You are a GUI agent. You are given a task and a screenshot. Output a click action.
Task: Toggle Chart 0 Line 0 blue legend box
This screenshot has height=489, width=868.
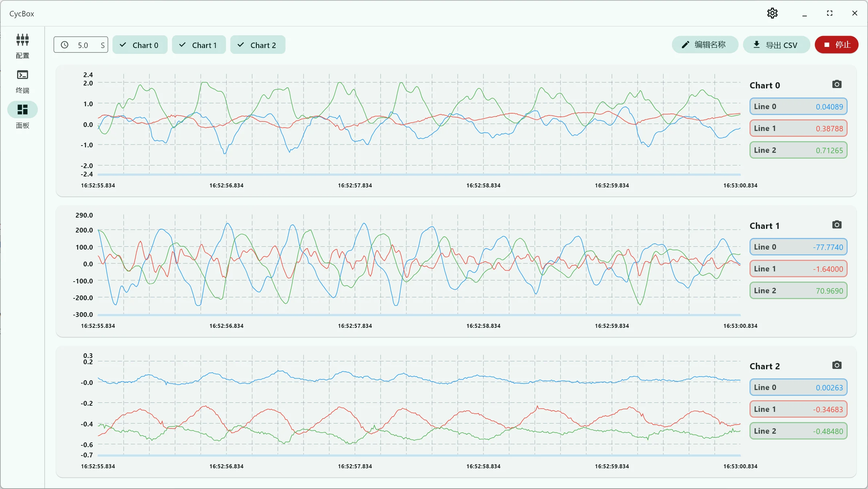798,107
